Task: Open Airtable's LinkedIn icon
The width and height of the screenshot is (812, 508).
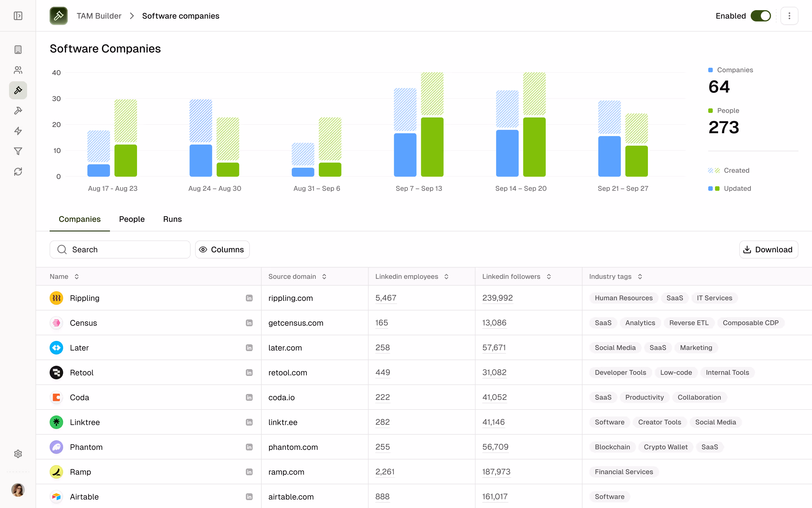Action: click(249, 497)
